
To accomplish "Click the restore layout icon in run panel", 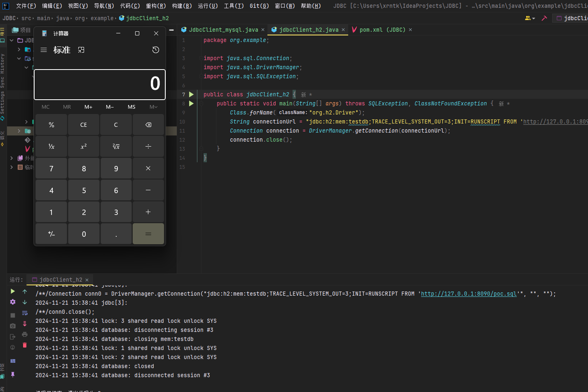I will coord(13,361).
